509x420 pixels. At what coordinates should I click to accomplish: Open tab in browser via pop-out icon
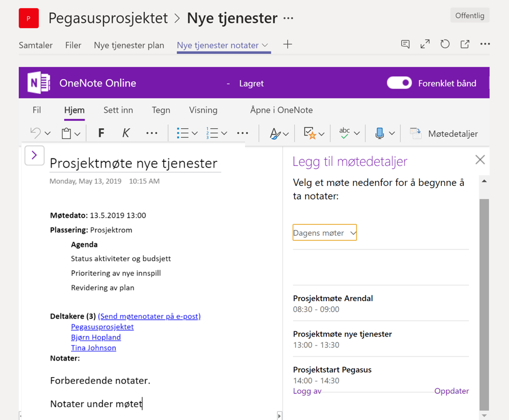point(465,44)
